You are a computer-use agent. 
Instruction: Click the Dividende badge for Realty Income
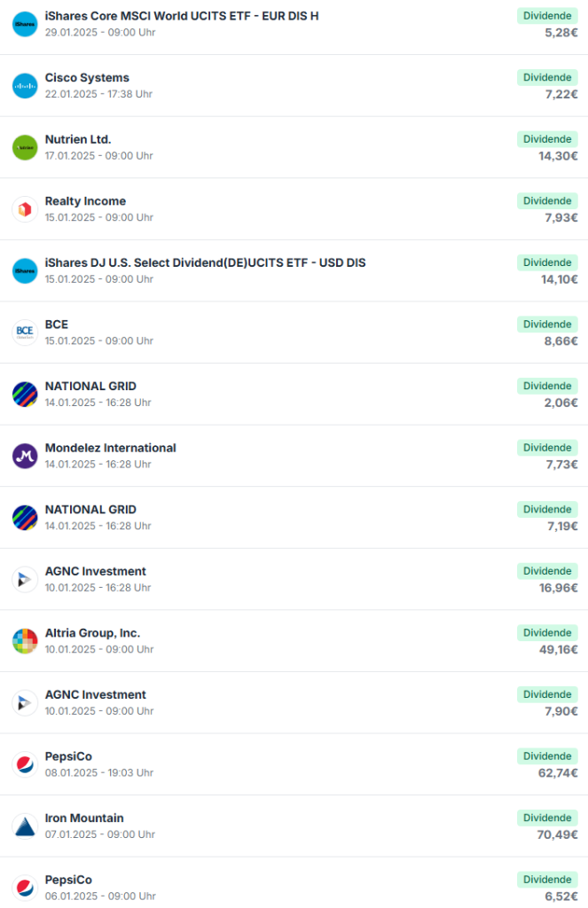547,201
